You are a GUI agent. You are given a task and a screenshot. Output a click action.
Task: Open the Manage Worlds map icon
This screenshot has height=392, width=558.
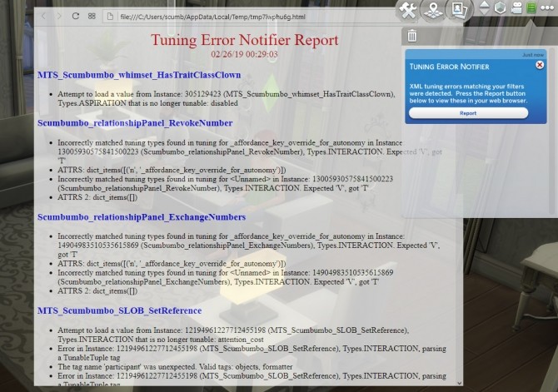click(431, 10)
